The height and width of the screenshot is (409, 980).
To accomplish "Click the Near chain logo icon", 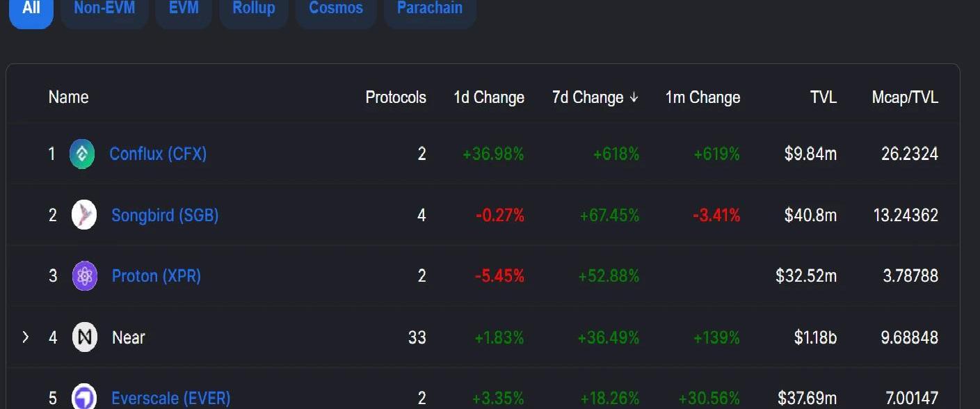I will [85, 337].
